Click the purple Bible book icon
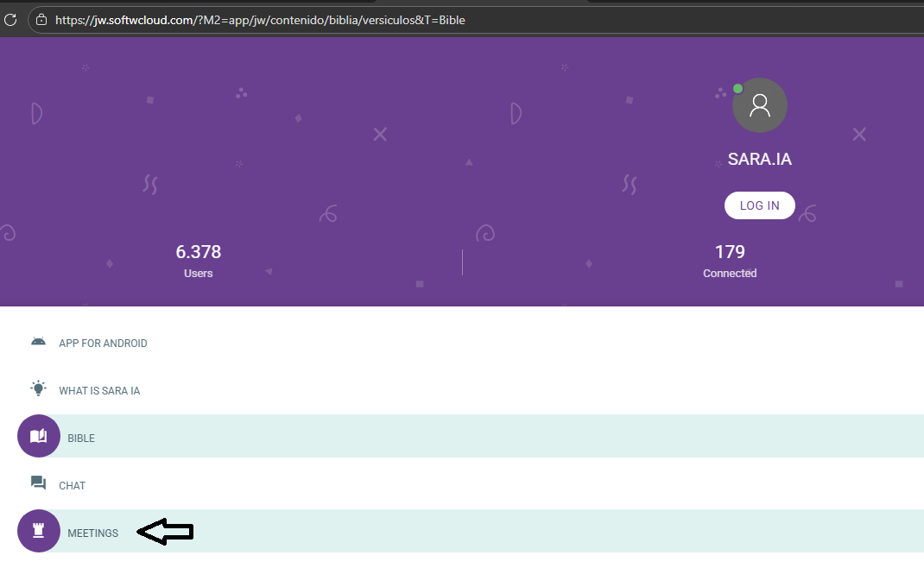 pos(38,436)
